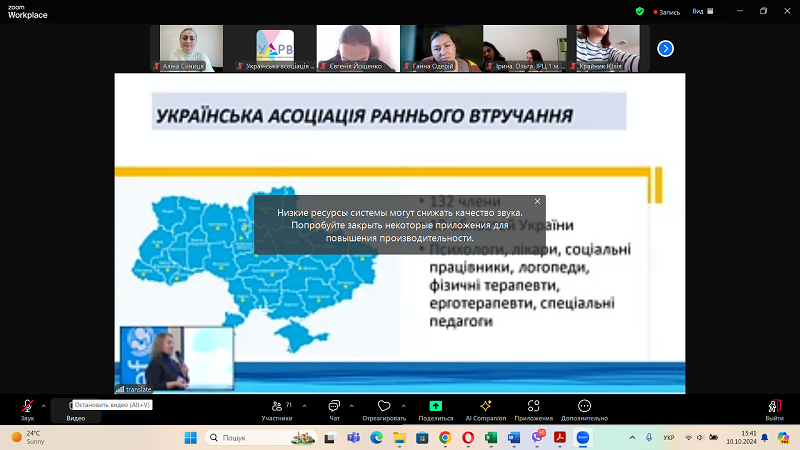Click the Zoom icon in the taskbar
The width and height of the screenshot is (800, 450).
(x=583, y=438)
